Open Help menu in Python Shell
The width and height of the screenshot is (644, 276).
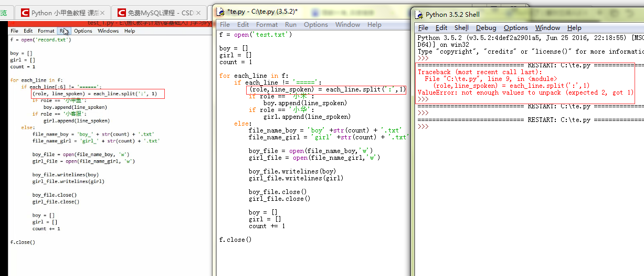574,28
